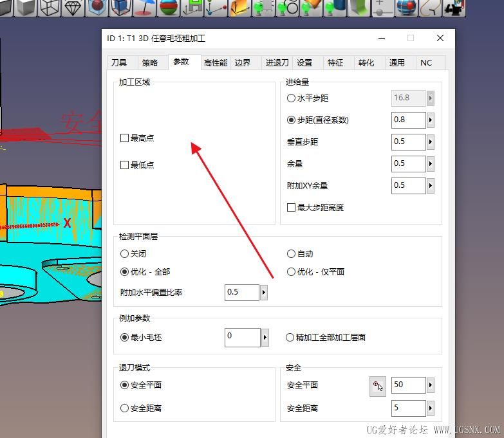
Task: Select the 步距(直径系数) radio button
Action: [x=291, y=120]
